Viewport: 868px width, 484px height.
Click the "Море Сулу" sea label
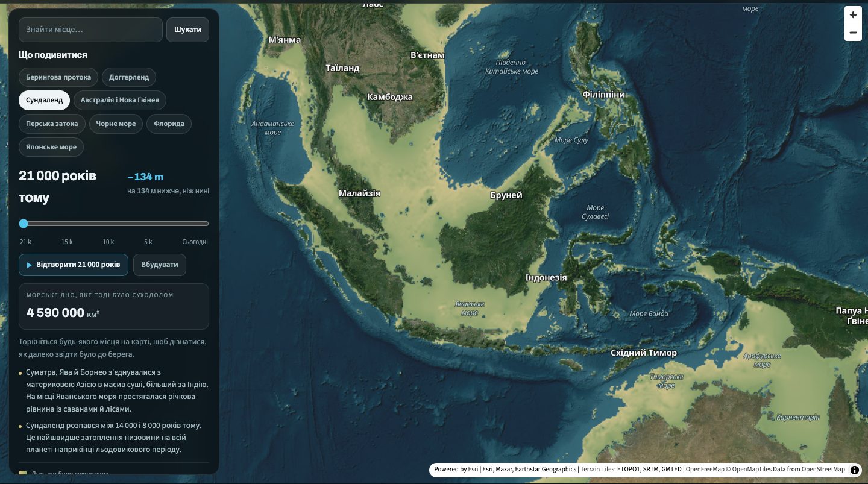[571, 140]
